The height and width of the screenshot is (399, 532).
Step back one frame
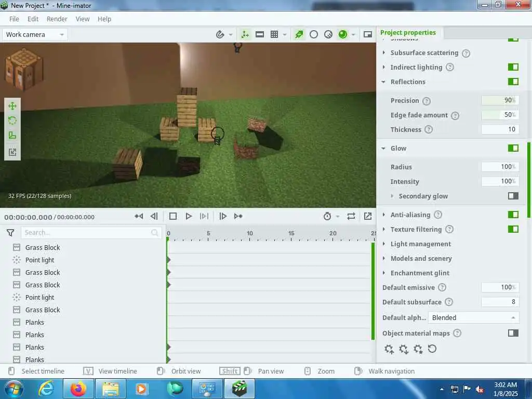(x=154, y=216)
